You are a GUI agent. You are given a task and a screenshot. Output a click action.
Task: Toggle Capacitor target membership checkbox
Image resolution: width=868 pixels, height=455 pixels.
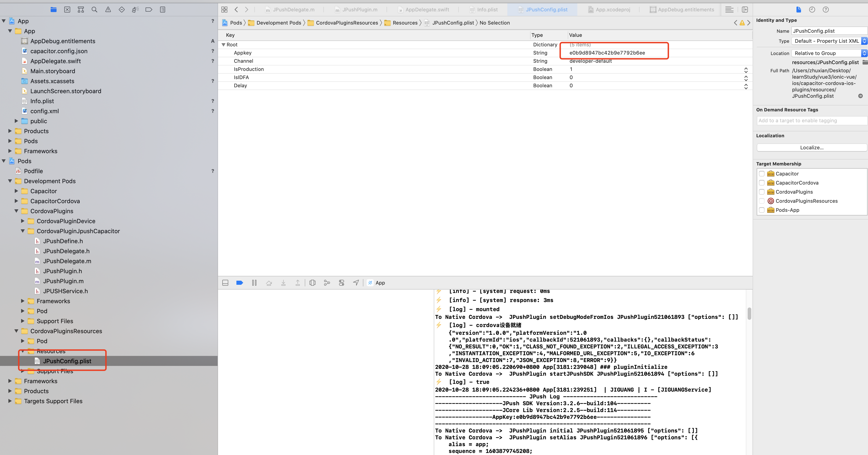click(x=761, y=174)
